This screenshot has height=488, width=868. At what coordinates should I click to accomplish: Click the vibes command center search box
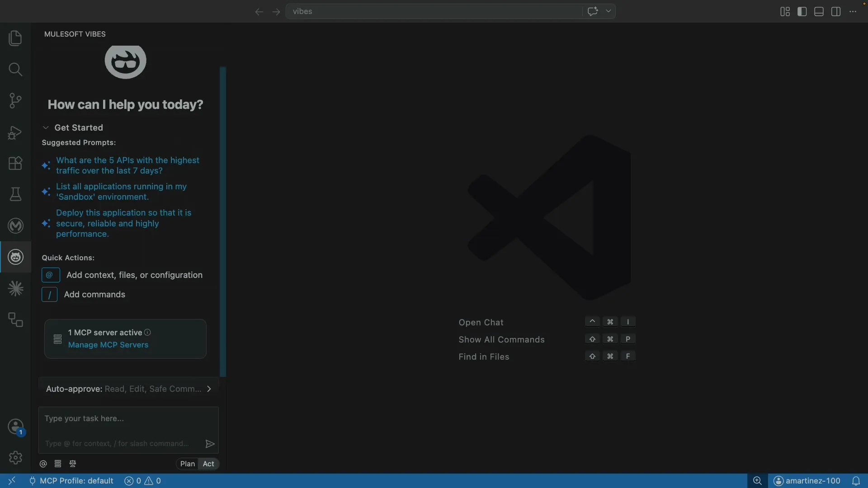click(x=434, y=11)
